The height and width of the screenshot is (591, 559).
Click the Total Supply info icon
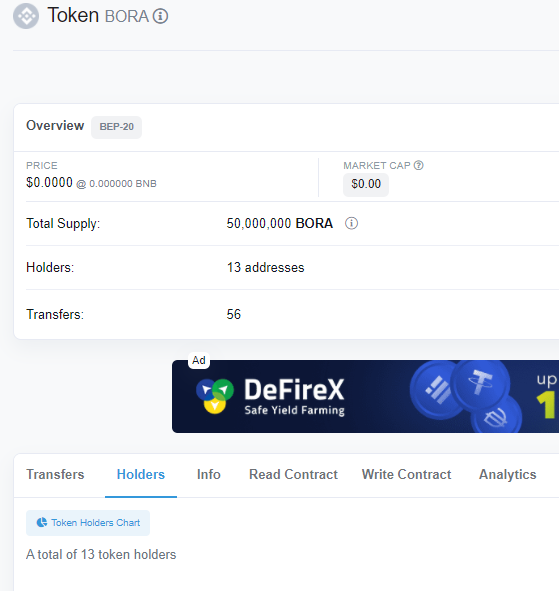point(351,223)
